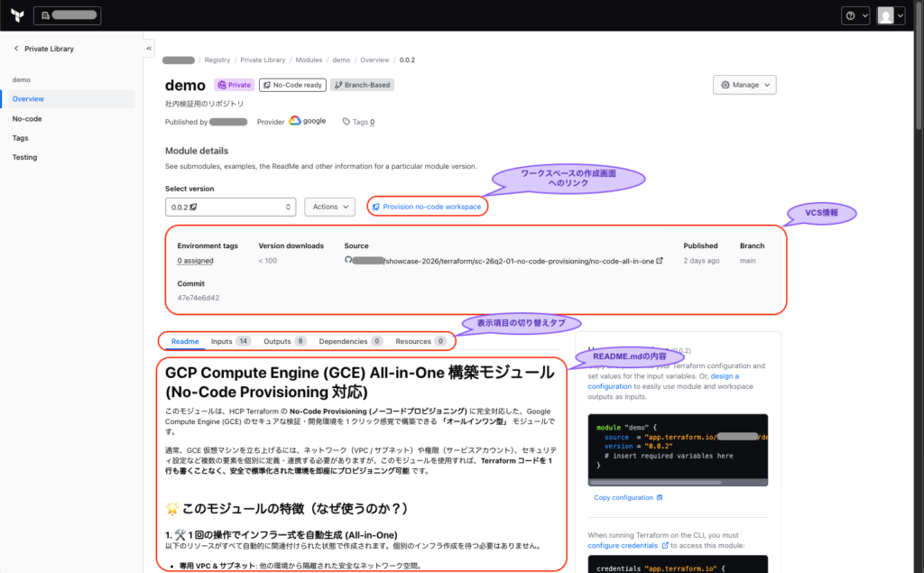Click the 'main' branch value
The height and width of the screenshot is (573, 924).
pyautogui.click(x=748, y=261)
